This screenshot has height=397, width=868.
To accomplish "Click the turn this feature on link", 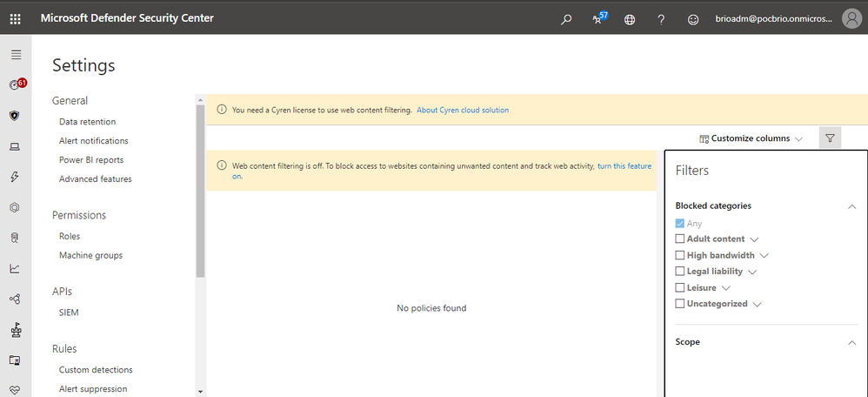I will 624,165.
